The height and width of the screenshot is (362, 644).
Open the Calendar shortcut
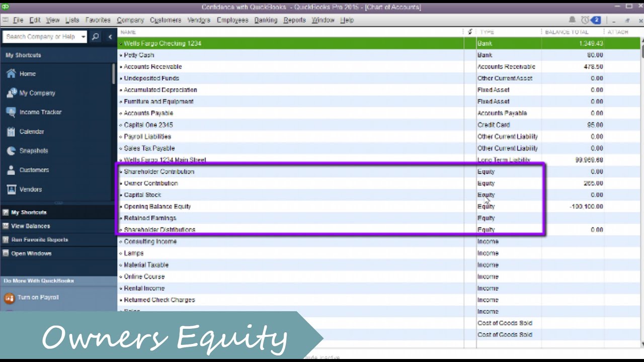25,132
